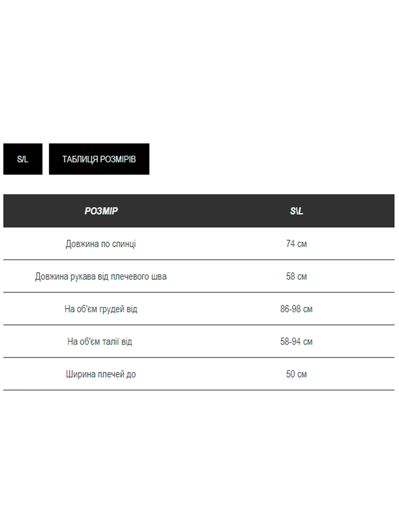Click divider line under sleeve length row
This screenshot has width=399, height=532.
coord(199,292)
